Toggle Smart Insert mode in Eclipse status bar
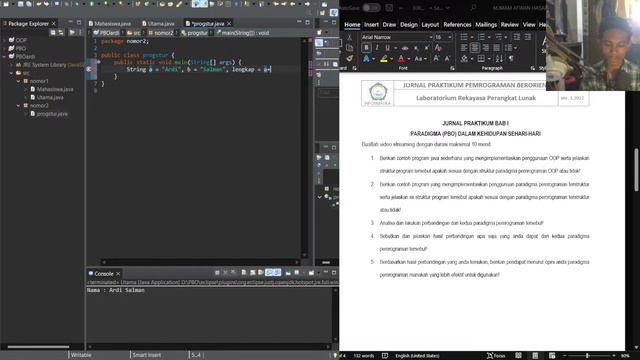This screenshot has width=640, height=360. click(147, 355)
